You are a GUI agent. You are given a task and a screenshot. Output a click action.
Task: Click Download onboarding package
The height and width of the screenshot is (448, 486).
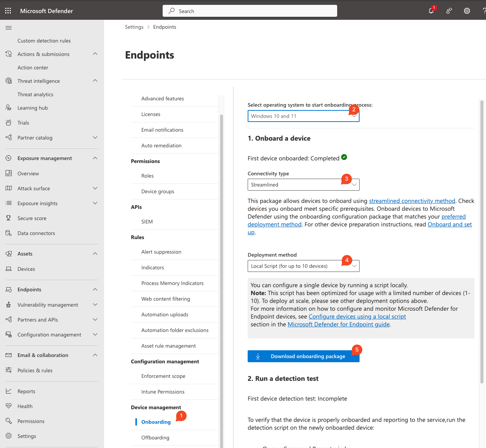(303, 356)
